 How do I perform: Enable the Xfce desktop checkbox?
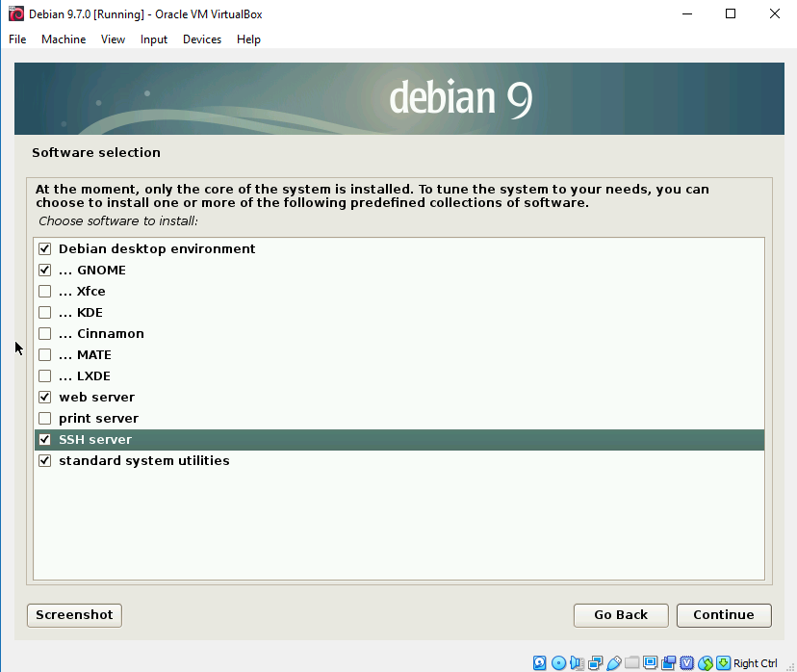point(44,292)
